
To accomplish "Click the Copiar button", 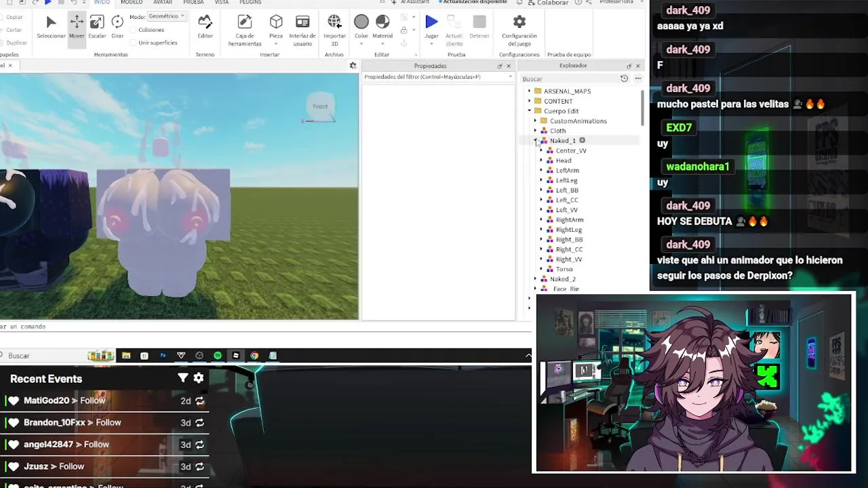I will [x=12, y=17].
